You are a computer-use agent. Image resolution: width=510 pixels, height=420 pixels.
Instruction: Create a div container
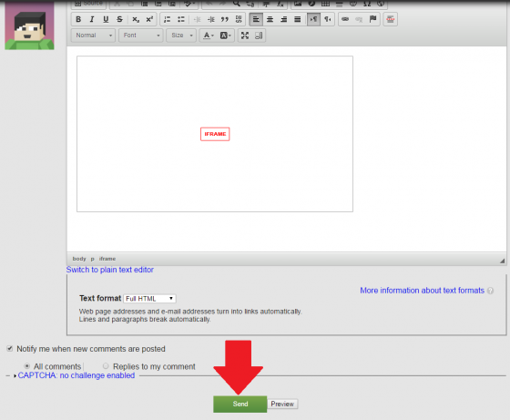(239, 19)
